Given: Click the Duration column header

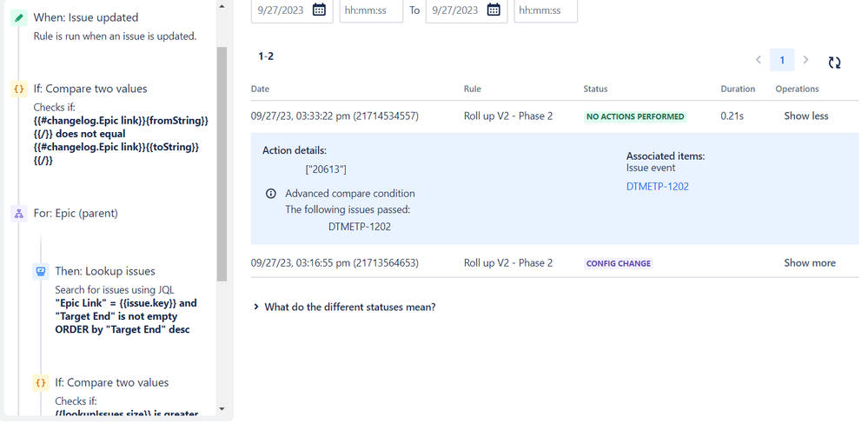Looking at the screenshot, I should coord(738,89).
